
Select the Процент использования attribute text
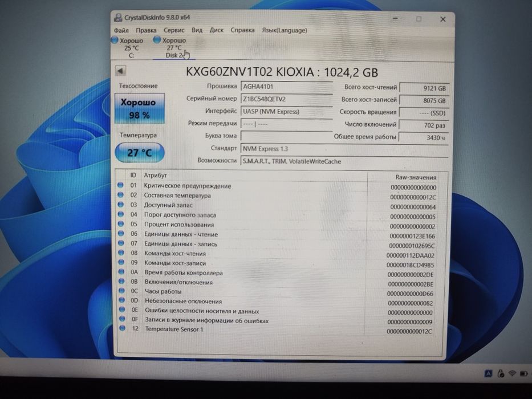pyautogui.click(x=179, y=225)
